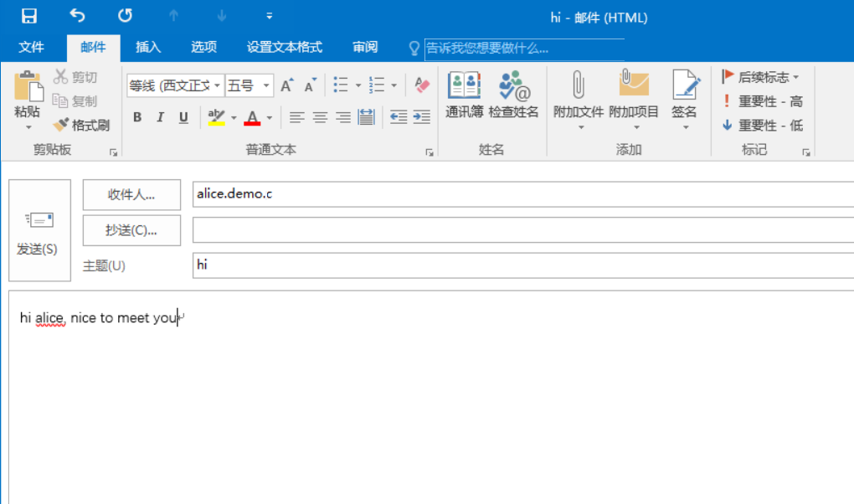
Task: Open the File (文件) tab
Action: 31,47
